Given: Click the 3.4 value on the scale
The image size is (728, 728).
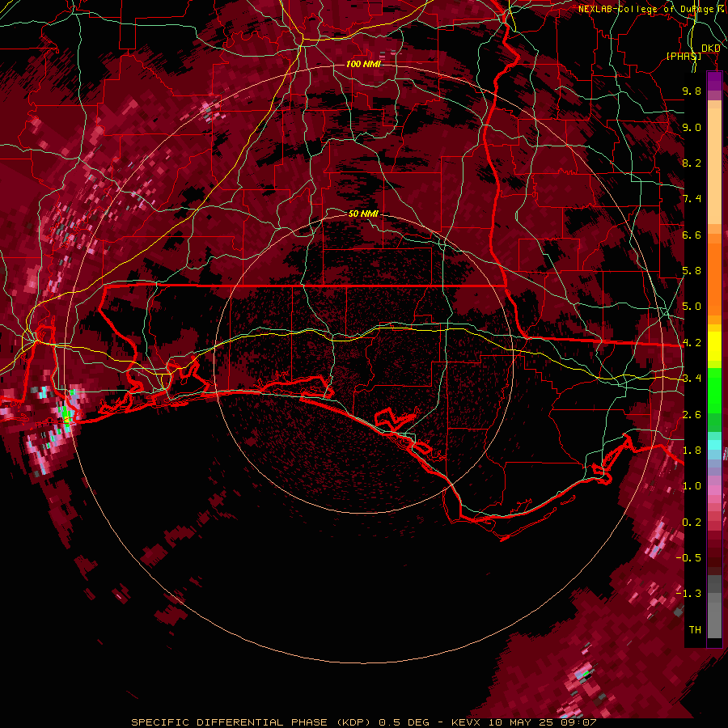Looking at the screenshot, I should click(x=692, y=379).
